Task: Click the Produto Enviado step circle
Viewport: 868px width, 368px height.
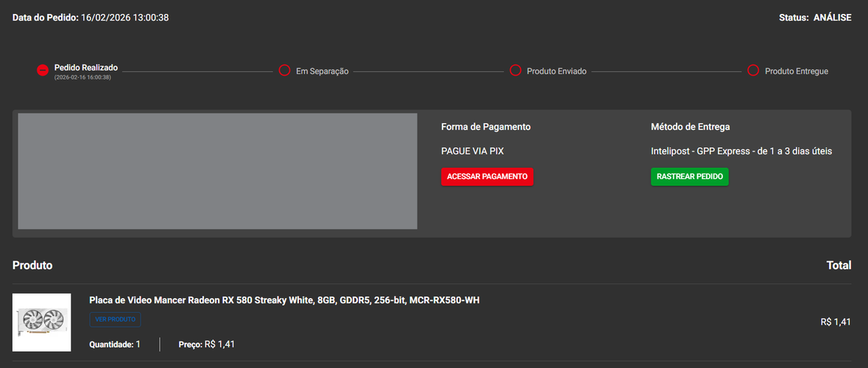Action: coord(515,70)
